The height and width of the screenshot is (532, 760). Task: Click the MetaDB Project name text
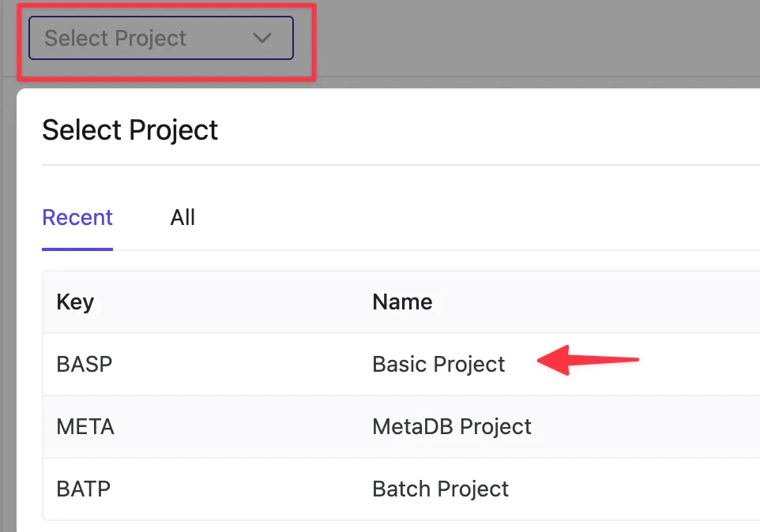(451, 426)
